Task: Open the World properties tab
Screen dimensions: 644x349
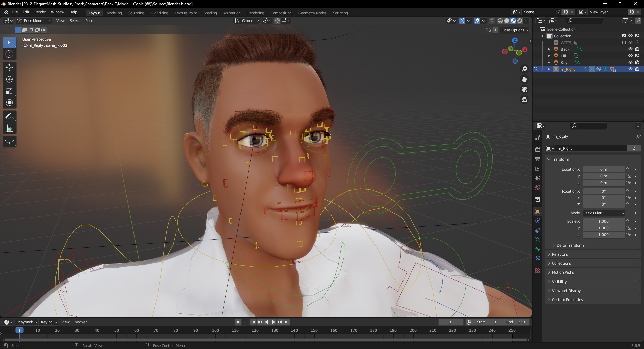Action: 538,187
